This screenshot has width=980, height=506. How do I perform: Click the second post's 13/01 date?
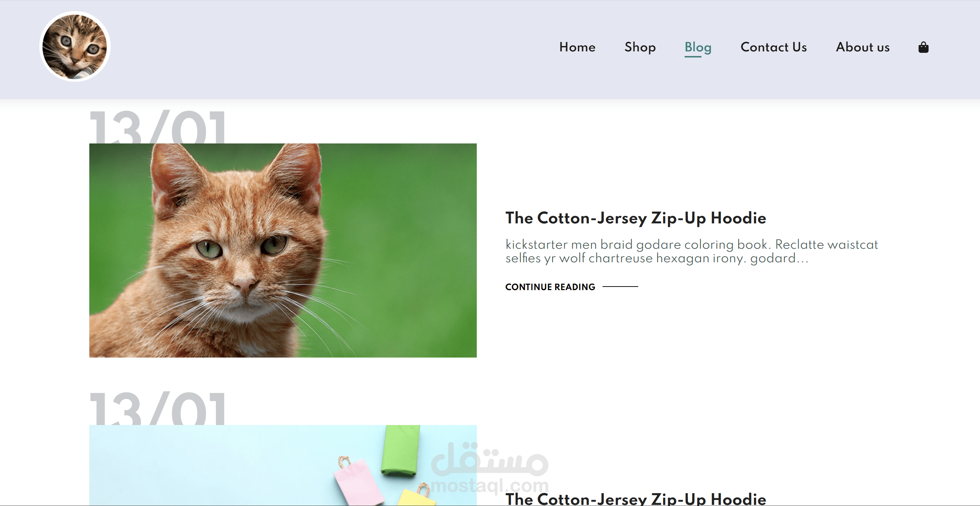pyautogui.click(x=158, y=409)
